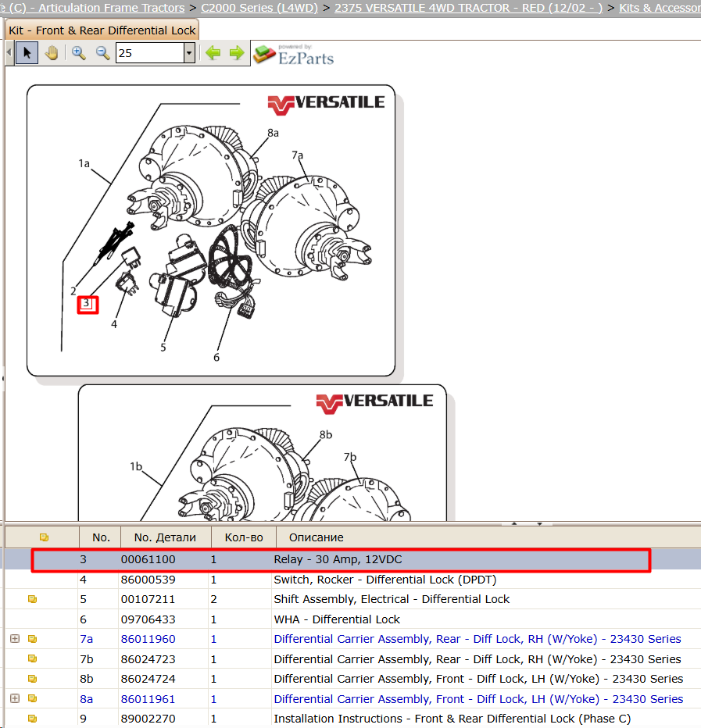This screenshot has height=728, width=701.
Task: Sort by the Описание column header
Action: tap(317, 537)
